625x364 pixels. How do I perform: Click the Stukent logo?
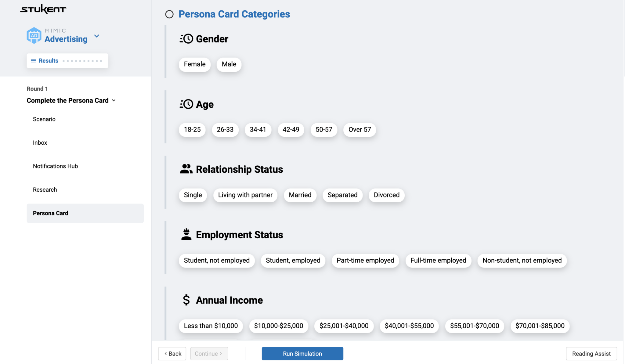(x=43, y=9)
